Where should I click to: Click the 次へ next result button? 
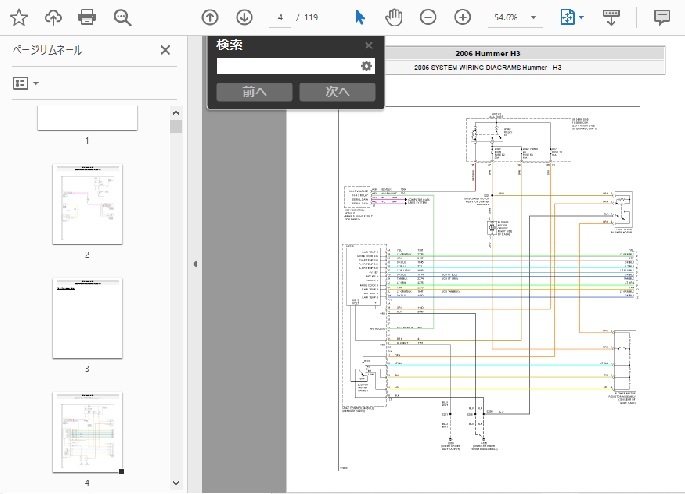[337, 92]
